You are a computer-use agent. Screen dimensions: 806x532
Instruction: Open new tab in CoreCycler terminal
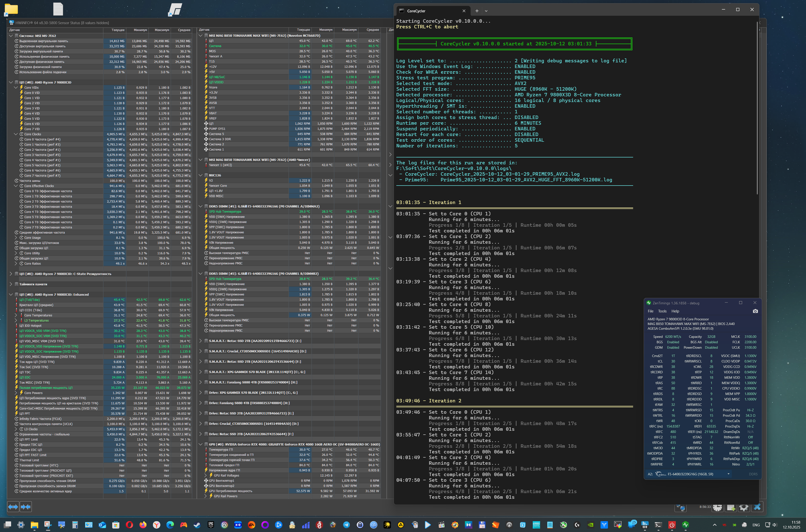(477, 11)
